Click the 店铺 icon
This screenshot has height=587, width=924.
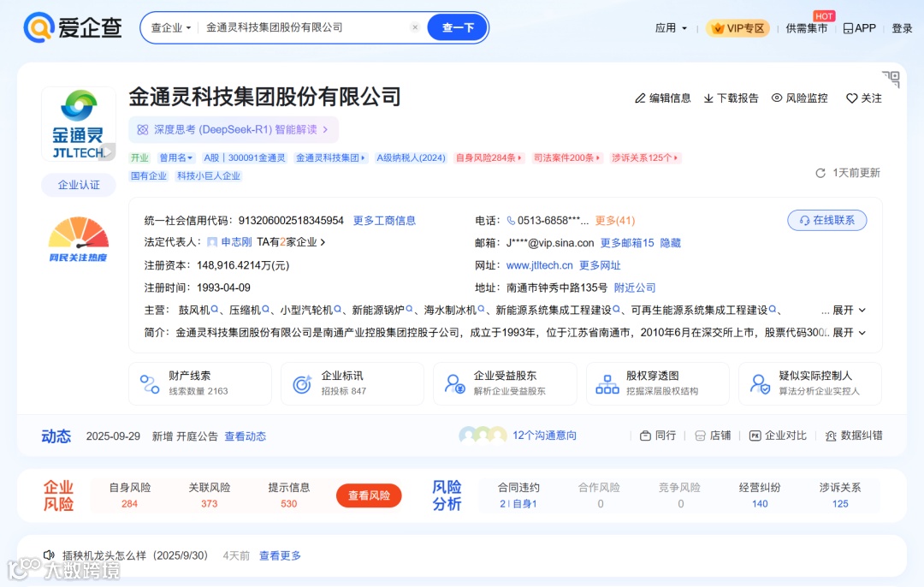[x=700, y=436]
